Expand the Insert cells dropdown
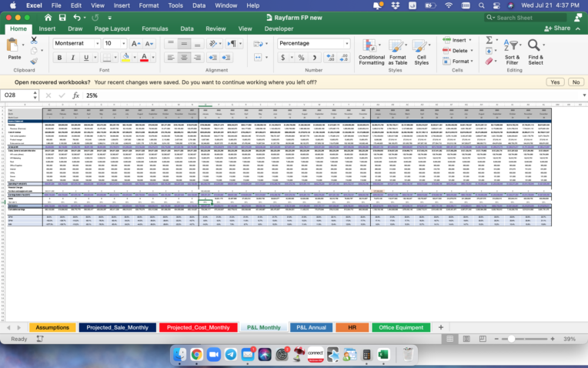The image size is (588, 368). [x=470, y=40]
